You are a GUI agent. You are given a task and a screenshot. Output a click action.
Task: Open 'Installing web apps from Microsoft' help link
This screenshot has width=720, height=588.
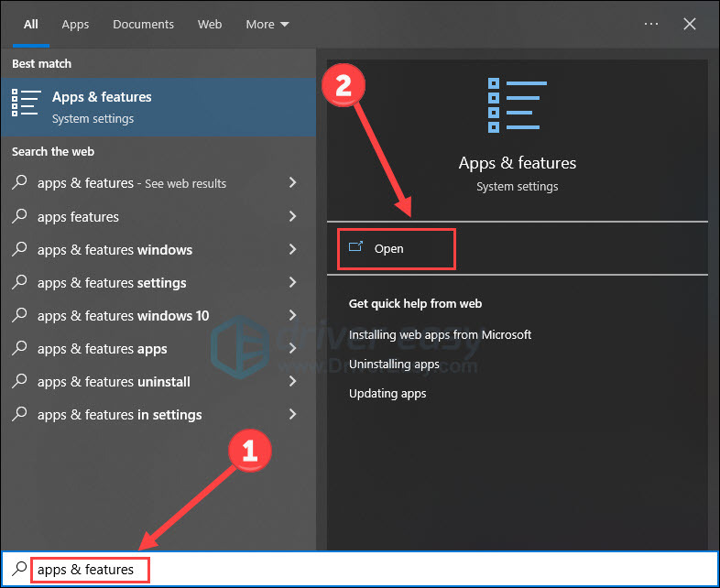(440, 334)
